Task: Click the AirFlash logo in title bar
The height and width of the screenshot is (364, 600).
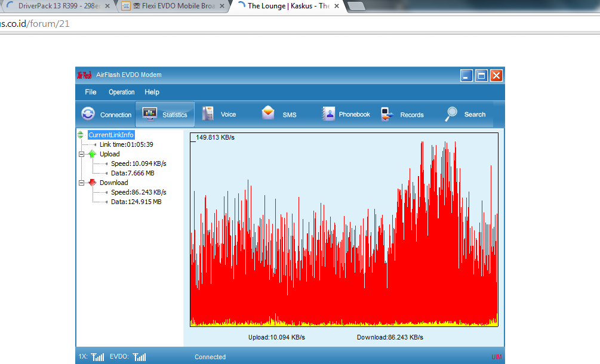Action: click(x=84, y=75)
